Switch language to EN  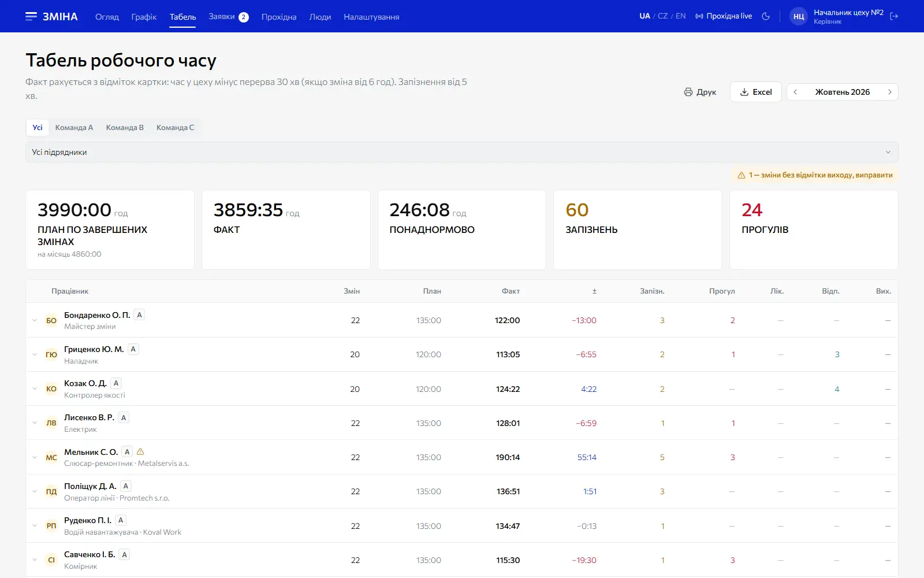click(681, 16)
